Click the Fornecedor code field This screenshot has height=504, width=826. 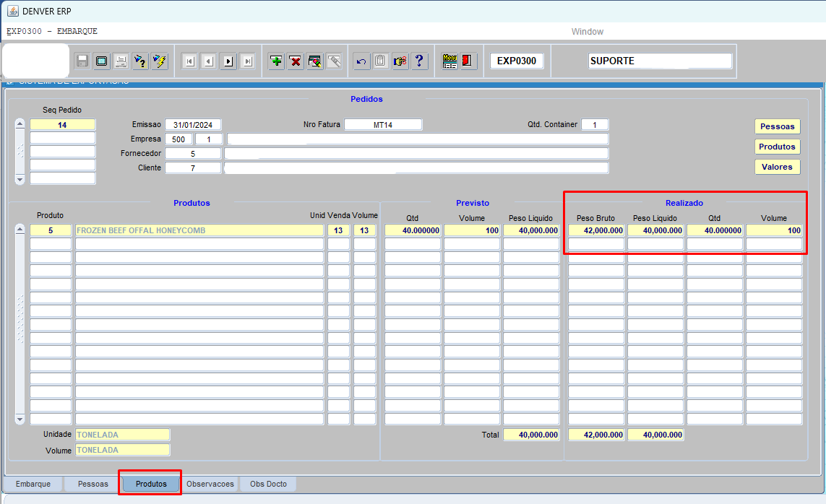[x=193, y=154]
